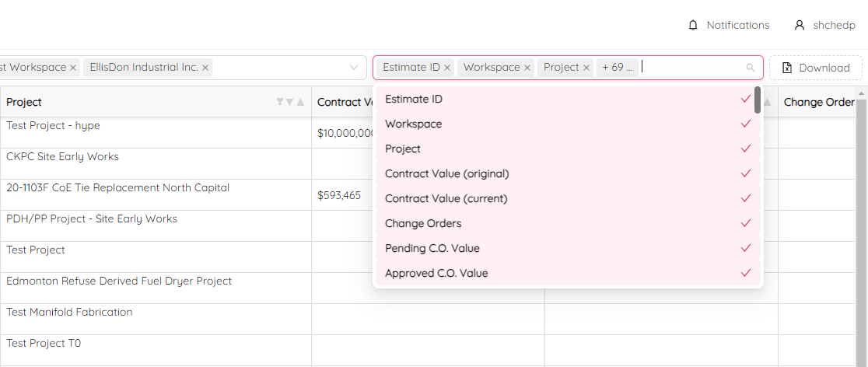Image resolution: width=868 pixels, height=367 pixels.
Task: Remove the Estimate ID tag
Action: pos(447,68)
